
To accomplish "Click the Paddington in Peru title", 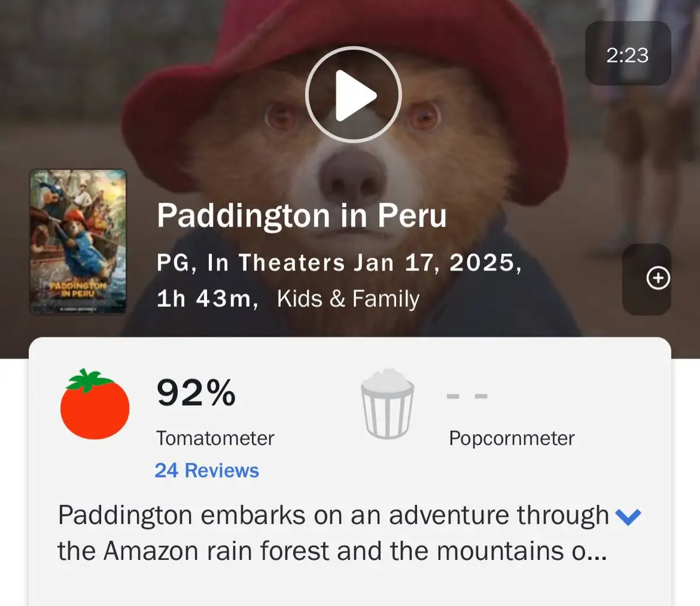I will click(302, 216).
